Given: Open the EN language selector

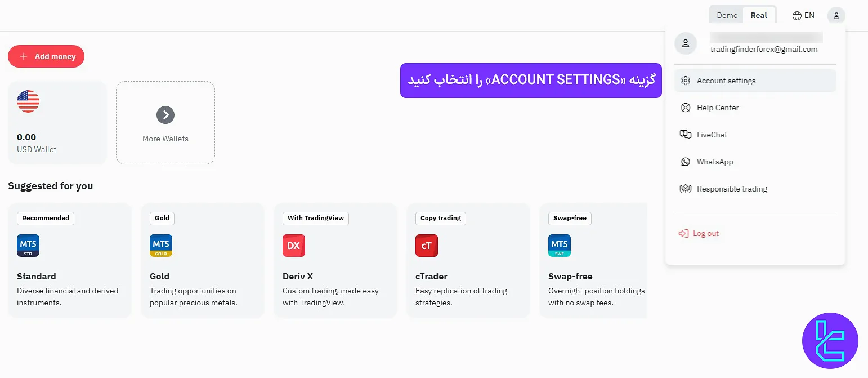Looking at the screenshot, I should click(803, 15).
